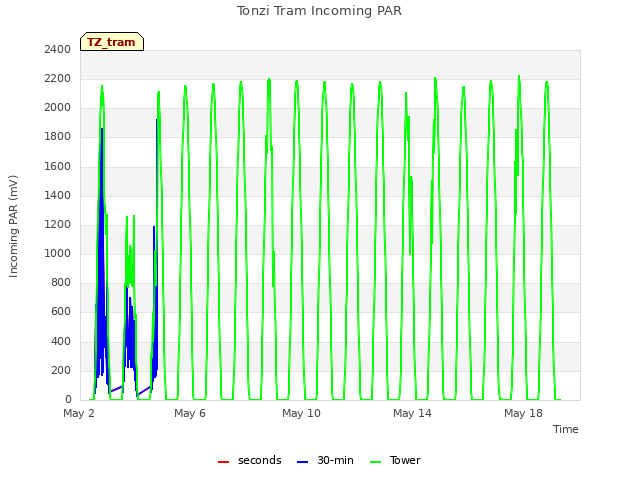
Task: Click the 1000 y-axis tick label
Action: click(x=58, y=253)
